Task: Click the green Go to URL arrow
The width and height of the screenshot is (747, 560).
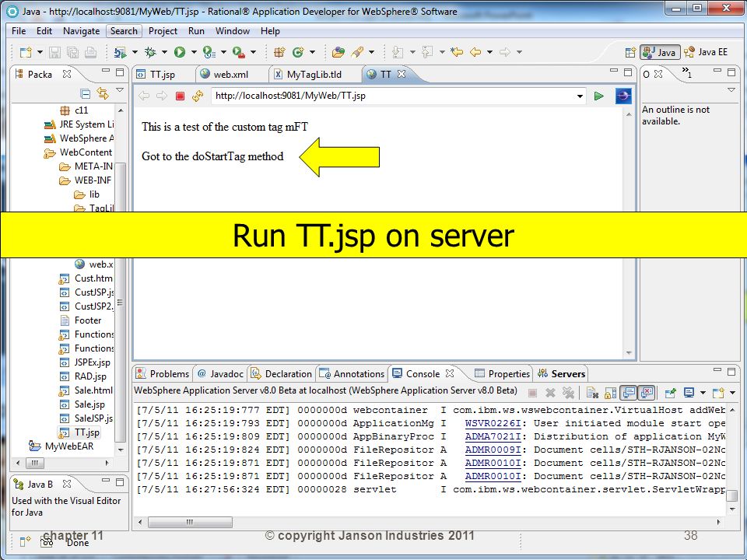Action: pyautogui.click(x=599, y=96)
